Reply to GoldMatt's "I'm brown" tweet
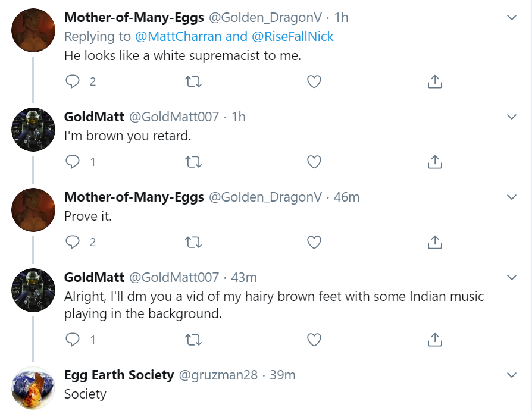This screenshot has height=411, width=532. pyautogui.click(x=73, y=162)
